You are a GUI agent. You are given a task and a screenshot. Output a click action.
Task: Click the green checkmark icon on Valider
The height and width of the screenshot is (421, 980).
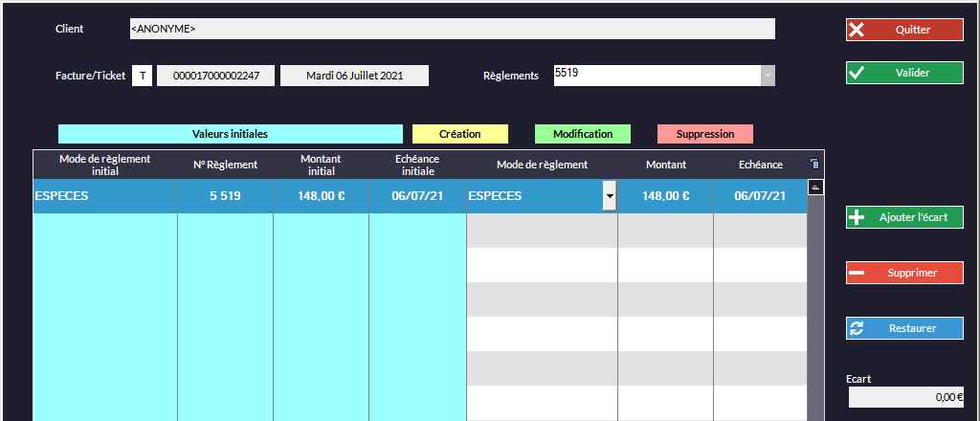tap(857, 73)
